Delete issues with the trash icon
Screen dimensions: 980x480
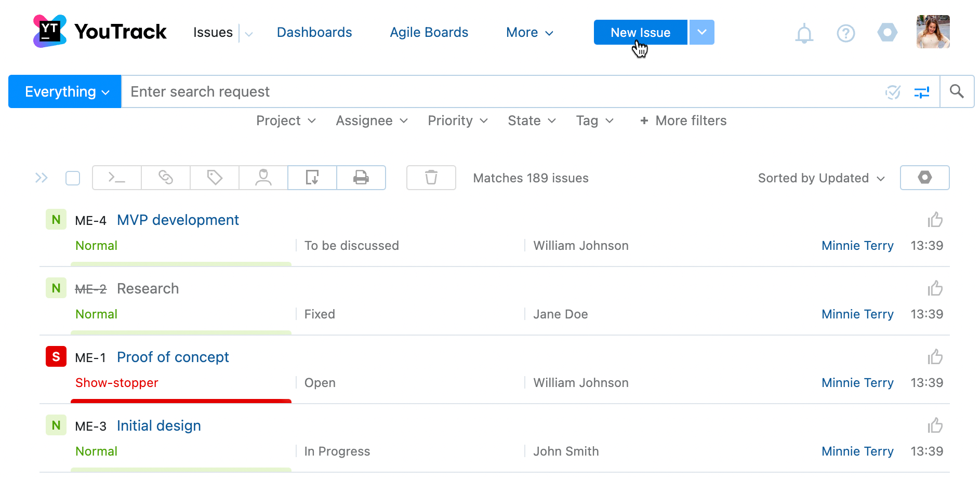click(x=431, y=178)
